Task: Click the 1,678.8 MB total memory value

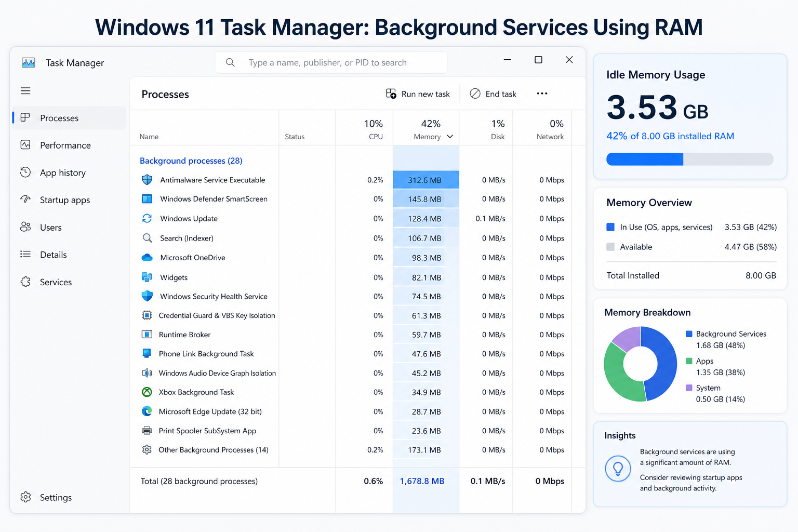Action: point(422,481)
